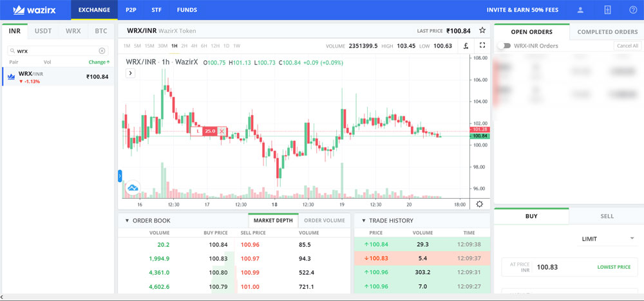The image size is (644, 301).
Task: Set chart interval to 2H
Action: pyautogui.click(x=184, y=46)
